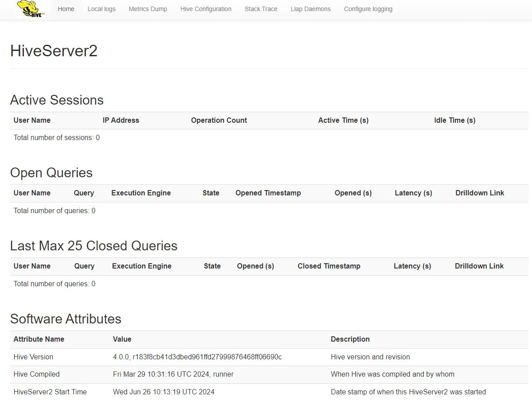Click the Attribute Name column header
This screenshot has height=401, width=532.
39,339
